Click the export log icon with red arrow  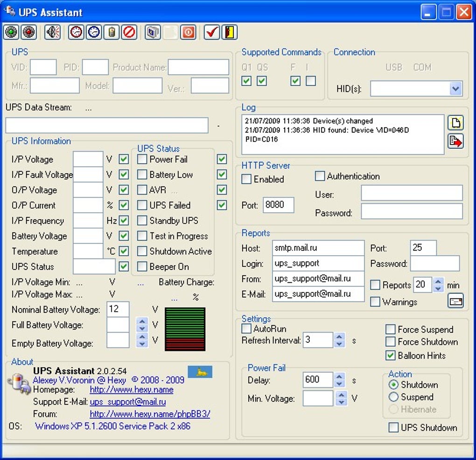[455, 141]
